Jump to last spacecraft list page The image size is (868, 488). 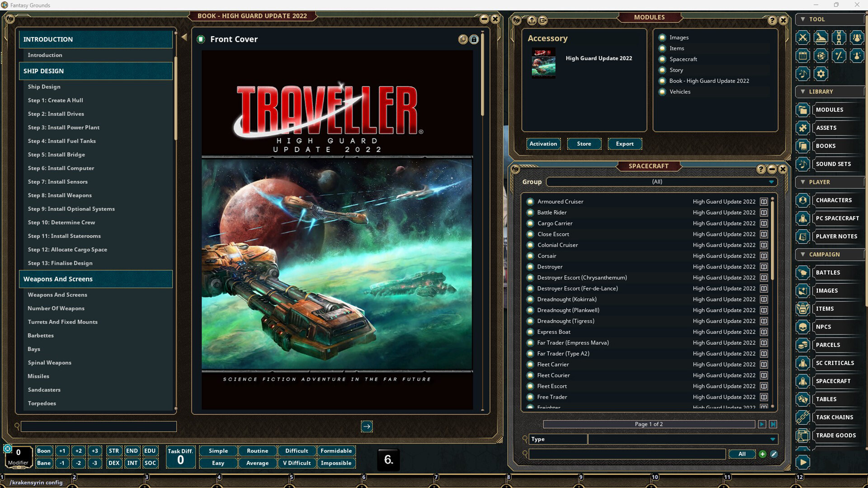pos(773,424)
